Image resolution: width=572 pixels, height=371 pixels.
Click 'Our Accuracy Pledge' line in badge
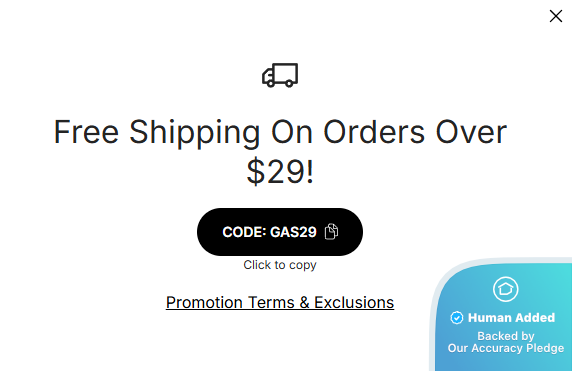point(506,348)
